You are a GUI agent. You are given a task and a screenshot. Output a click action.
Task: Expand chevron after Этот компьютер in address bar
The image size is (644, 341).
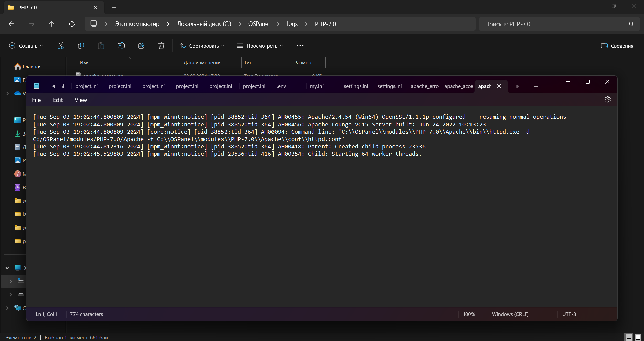point(168,24)
